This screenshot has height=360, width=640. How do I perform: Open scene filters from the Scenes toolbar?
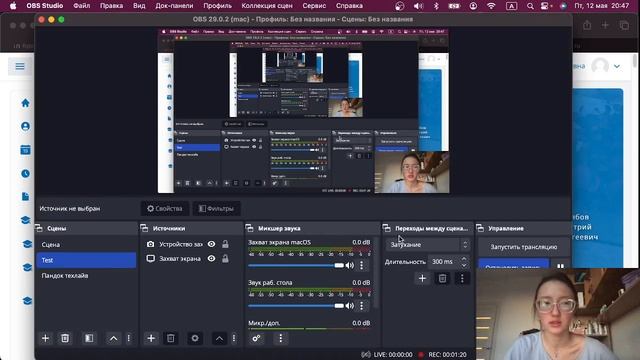(x=89, y=338)
